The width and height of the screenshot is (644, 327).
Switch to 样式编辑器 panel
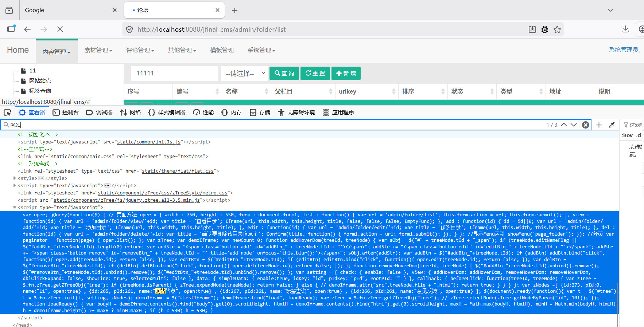click(x=167, y=113)
